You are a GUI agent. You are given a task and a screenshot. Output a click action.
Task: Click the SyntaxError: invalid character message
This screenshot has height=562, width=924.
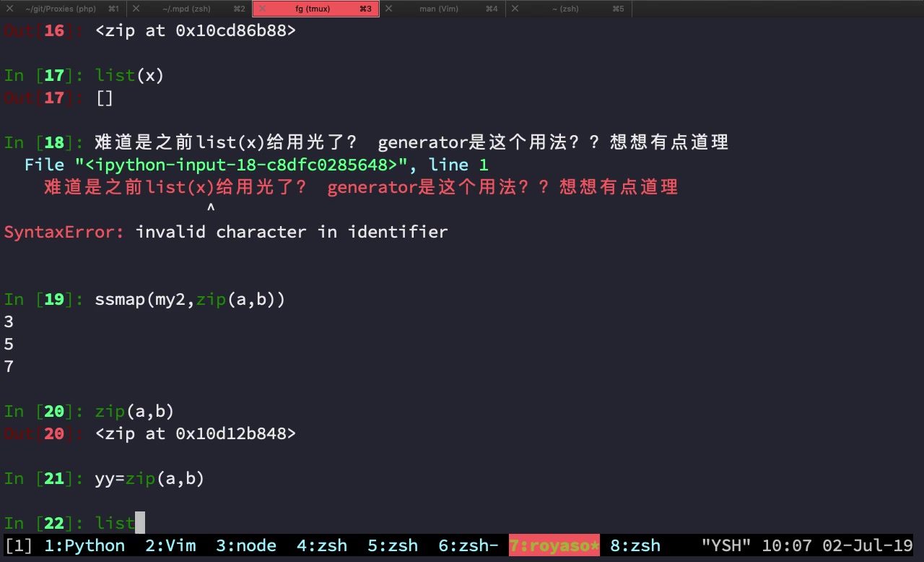tap(226, 232)
